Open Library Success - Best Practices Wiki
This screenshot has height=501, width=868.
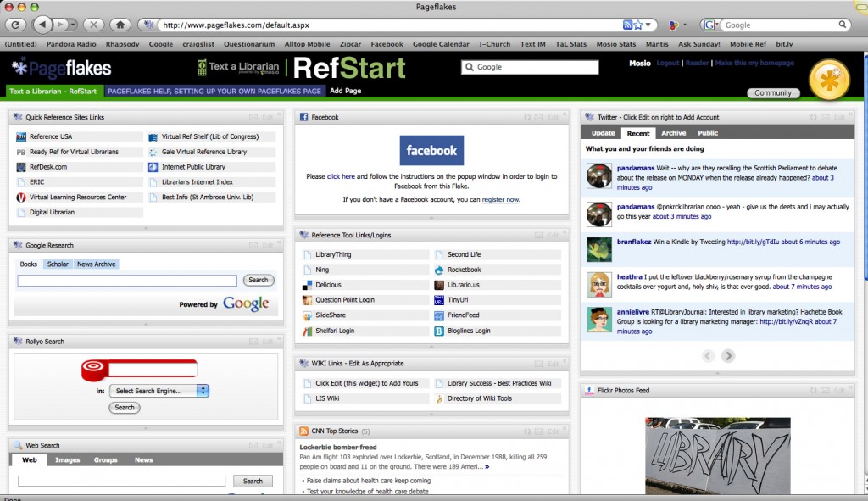point(499,383)
